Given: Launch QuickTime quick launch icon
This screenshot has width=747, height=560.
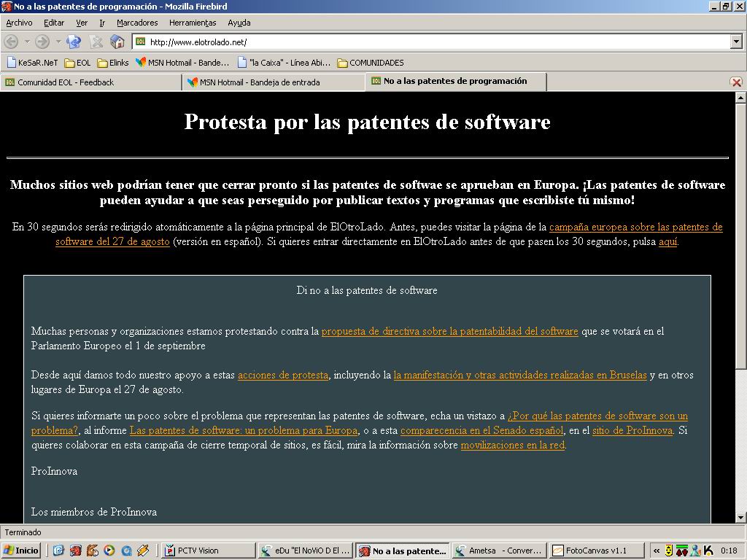Looking at the screenshot, I should coord(125,551).
